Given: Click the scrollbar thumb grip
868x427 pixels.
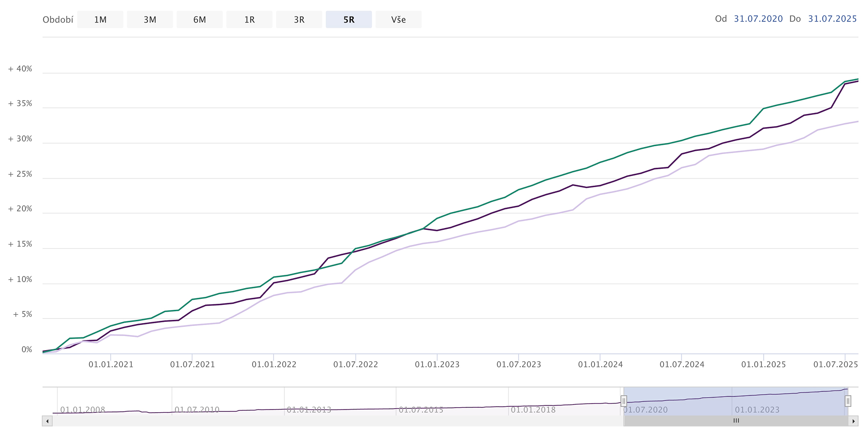Looking at the screenshot, I should point(736,421).
